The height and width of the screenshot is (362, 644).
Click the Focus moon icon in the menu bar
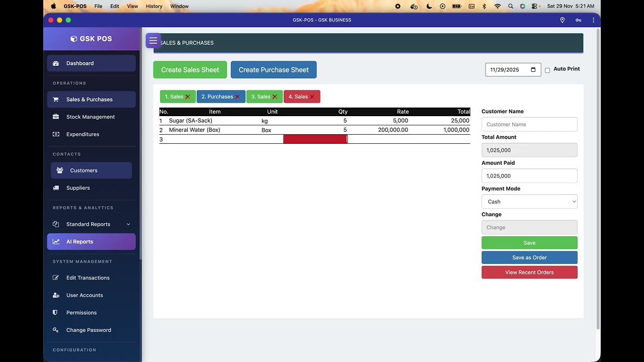click(429, 6)
